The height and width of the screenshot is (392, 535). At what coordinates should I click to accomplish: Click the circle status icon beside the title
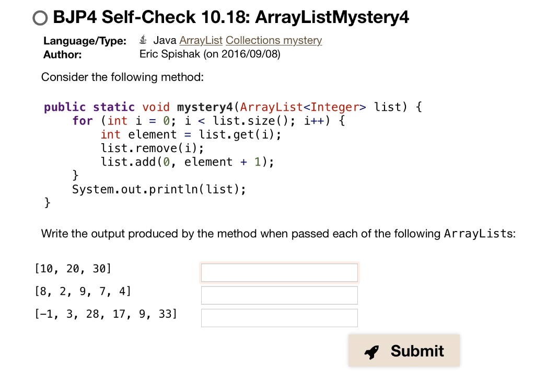coord(39,19)
